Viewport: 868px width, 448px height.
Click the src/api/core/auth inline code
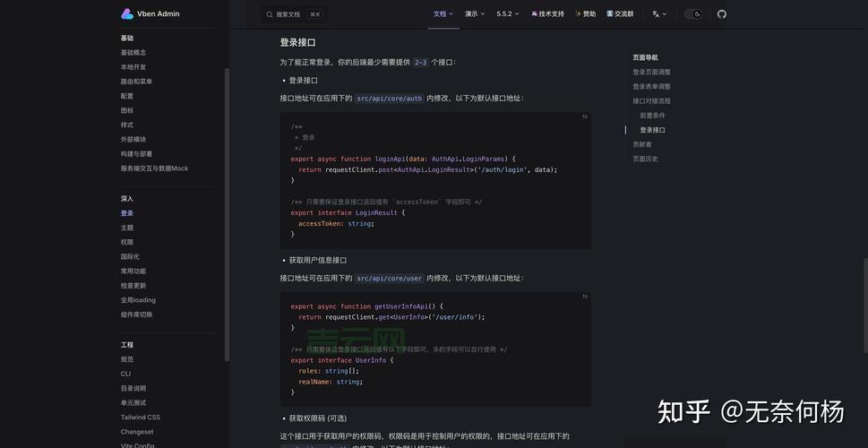(x=389, y=99)
